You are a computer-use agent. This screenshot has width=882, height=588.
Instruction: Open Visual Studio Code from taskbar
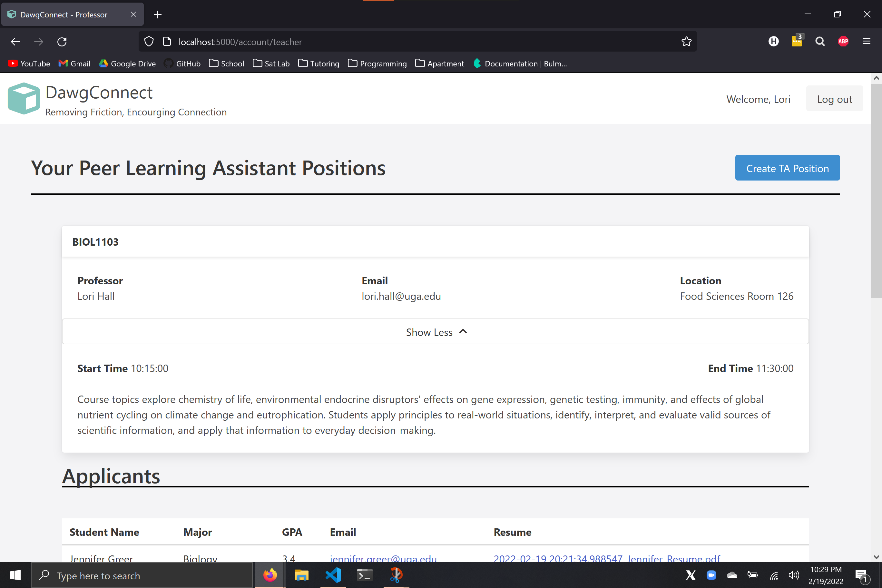point(333,575)
